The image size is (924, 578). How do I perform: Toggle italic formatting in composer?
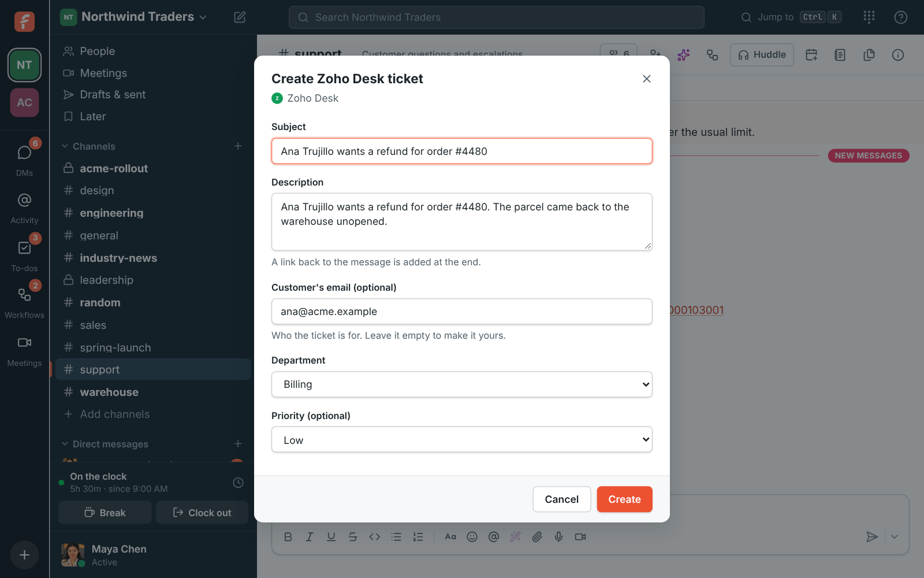pyautogui.click(x=310, y=537)
